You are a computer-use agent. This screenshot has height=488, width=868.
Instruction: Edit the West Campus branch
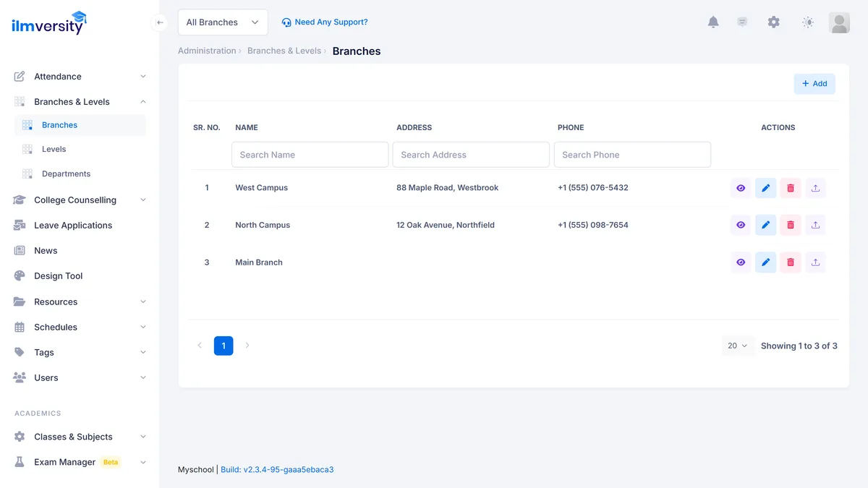765,188
